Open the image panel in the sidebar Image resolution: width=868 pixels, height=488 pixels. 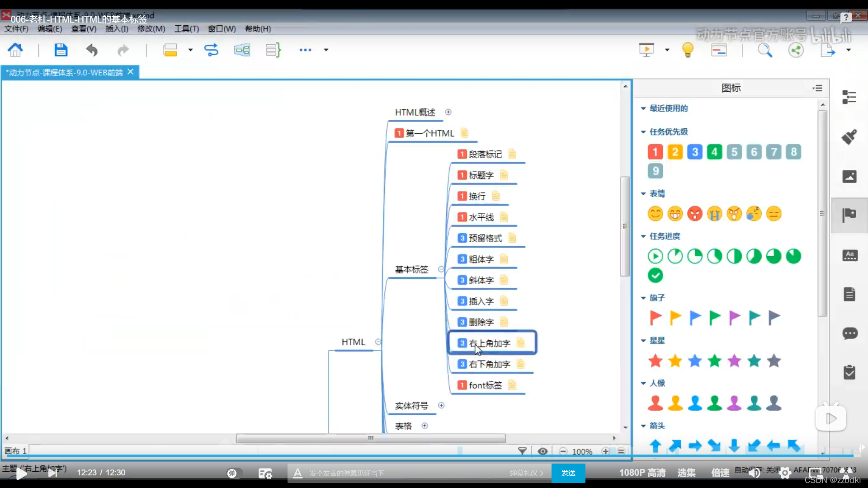[849, 176]
